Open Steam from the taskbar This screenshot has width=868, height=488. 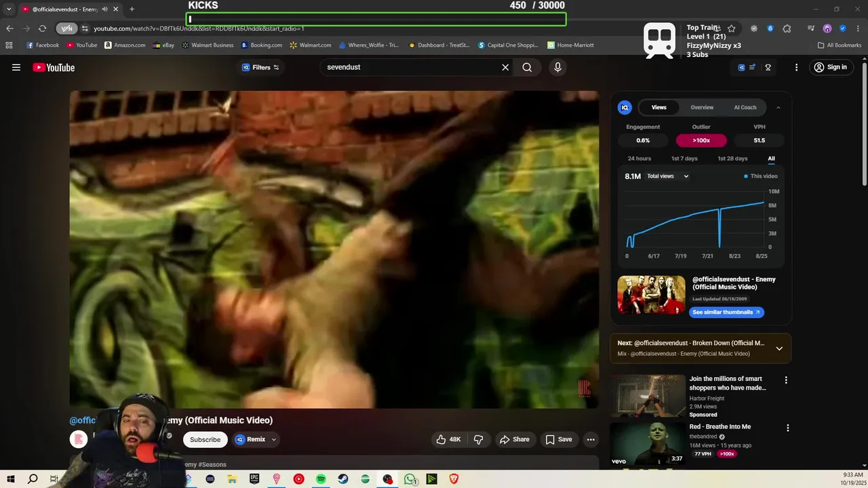tap(343, 479)
